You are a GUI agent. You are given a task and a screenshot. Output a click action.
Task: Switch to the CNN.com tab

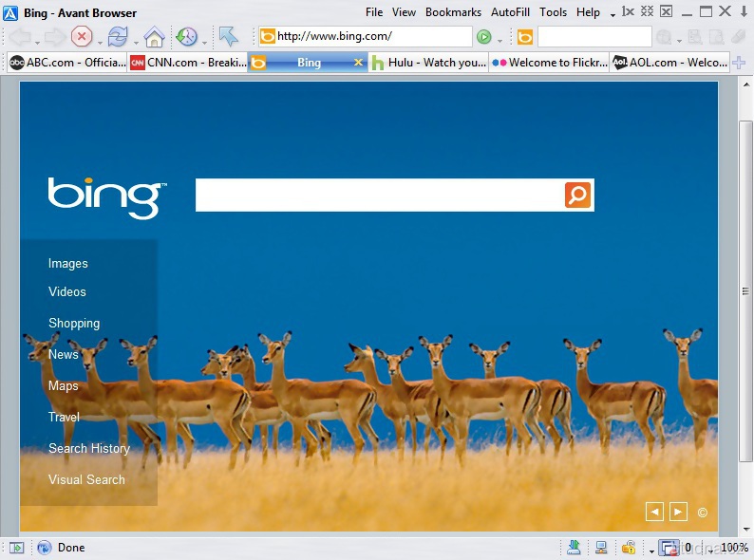(x=188, y=63)
